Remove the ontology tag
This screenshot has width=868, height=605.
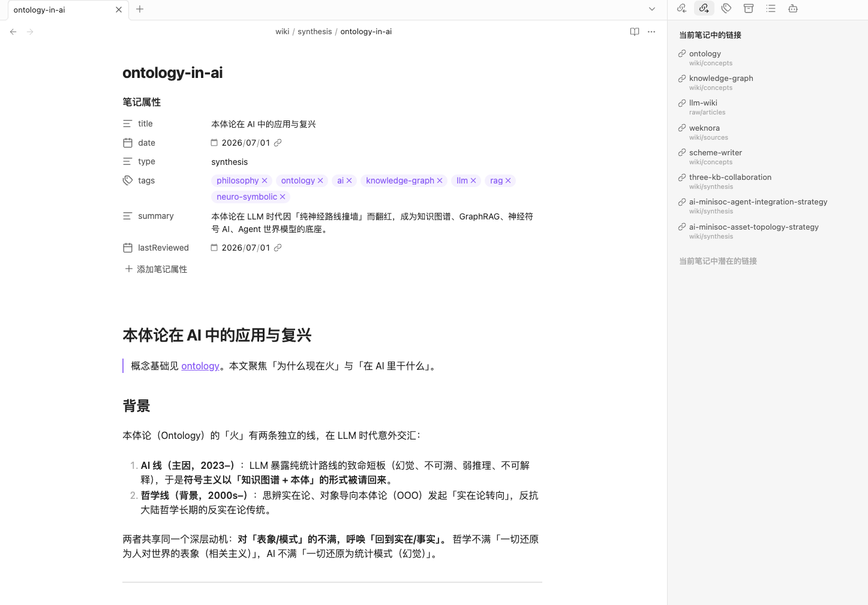pyautogui.click(x=320, y=180)
